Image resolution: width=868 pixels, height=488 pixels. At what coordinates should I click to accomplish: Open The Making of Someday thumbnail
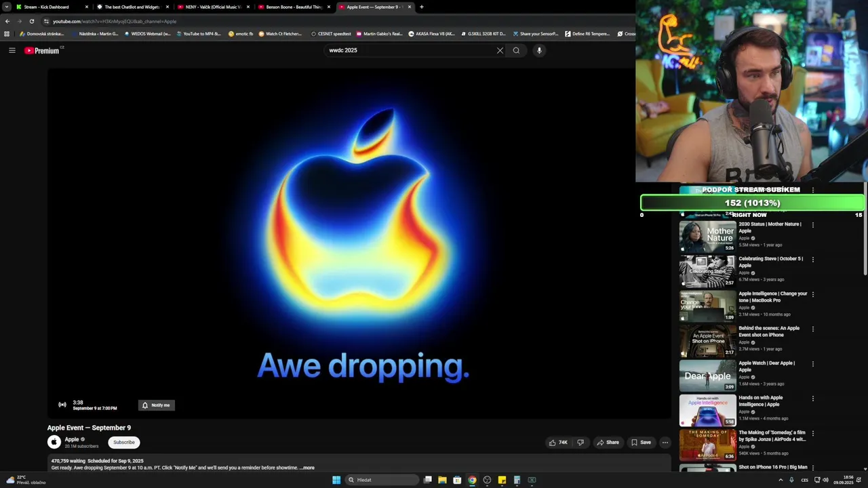707,444
